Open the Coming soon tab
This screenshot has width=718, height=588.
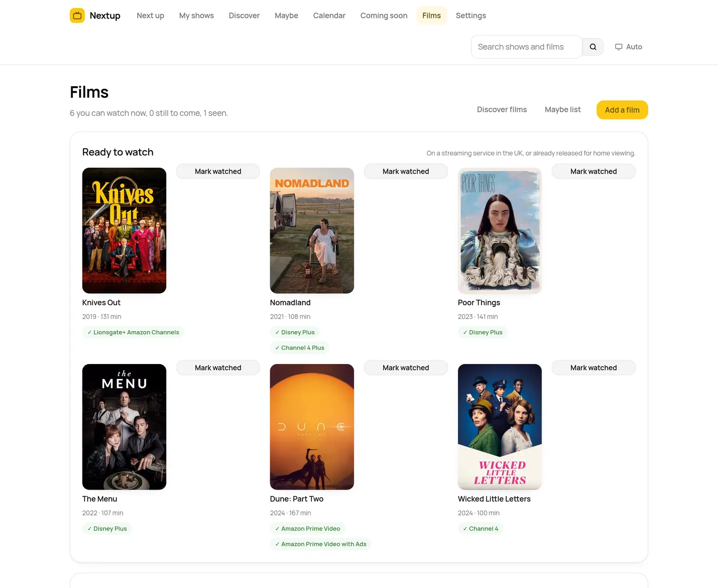(x=384, y=15)
